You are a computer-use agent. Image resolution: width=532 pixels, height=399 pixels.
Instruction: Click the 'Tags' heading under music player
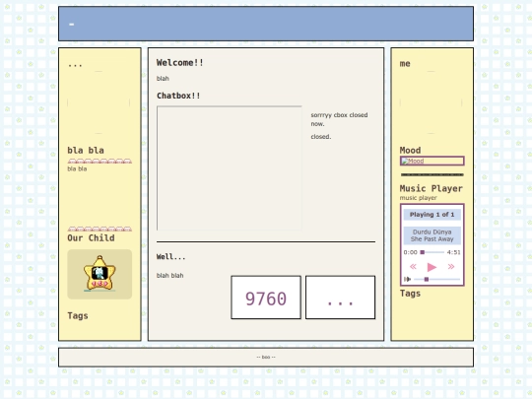click(x=410, y=294)
